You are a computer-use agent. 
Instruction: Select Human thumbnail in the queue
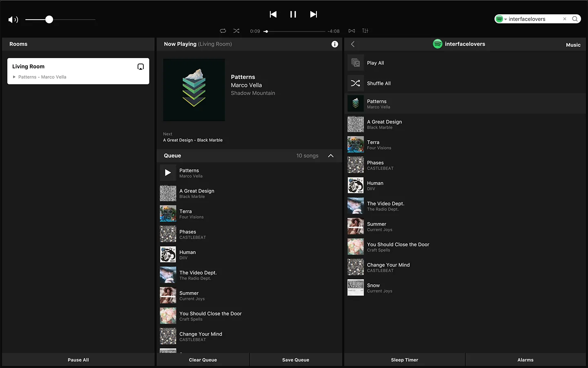[x=168, y=254]
